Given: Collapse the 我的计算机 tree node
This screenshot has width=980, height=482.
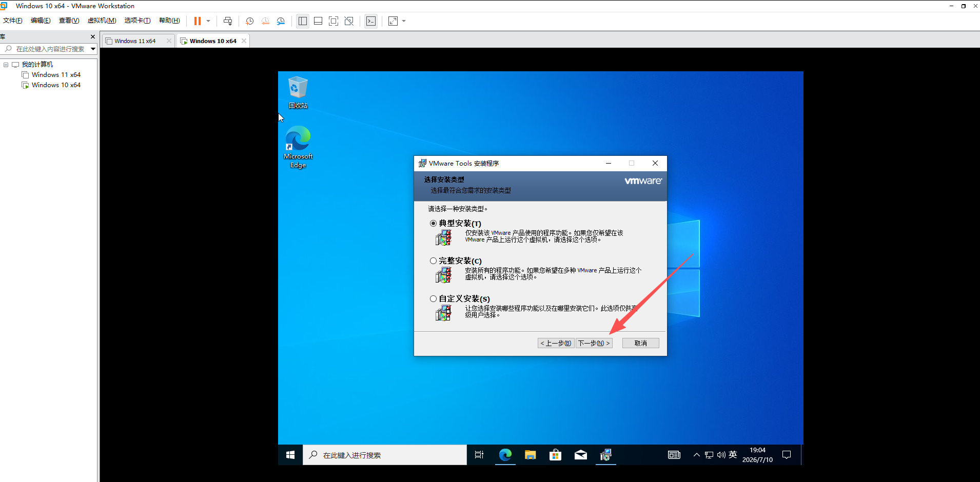Looking at the screenshot, I should pos(6,65).
